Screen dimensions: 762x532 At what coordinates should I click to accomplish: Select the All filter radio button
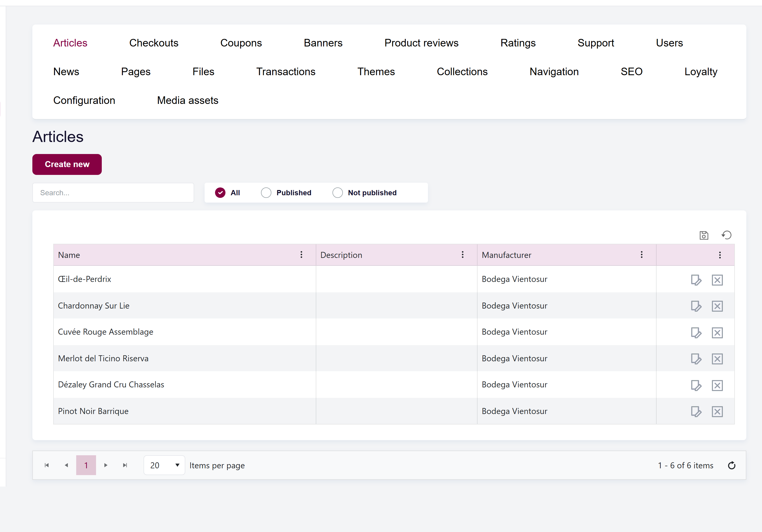pyautogui.click(x=220, y=193)
